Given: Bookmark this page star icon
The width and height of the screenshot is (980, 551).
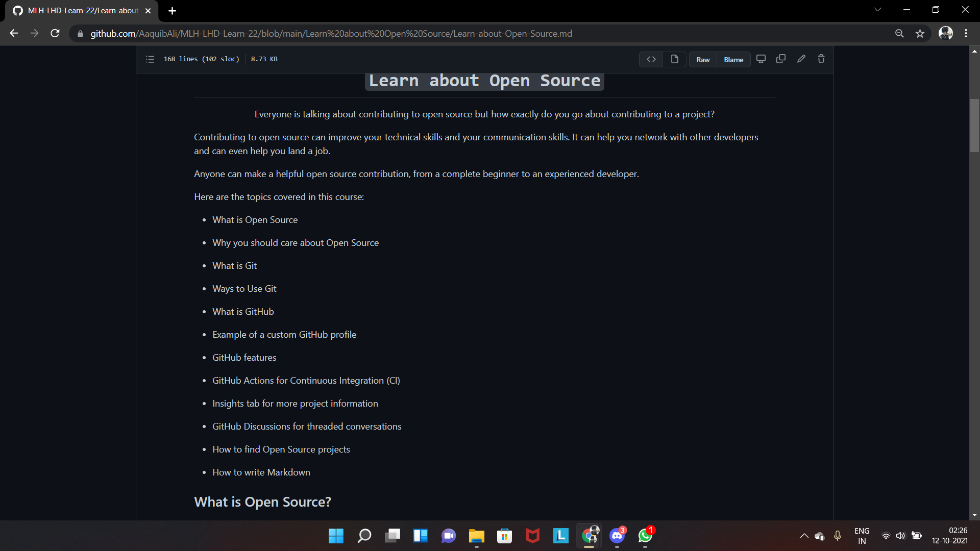Looking at the screenshot, I should tap(920, 34).
